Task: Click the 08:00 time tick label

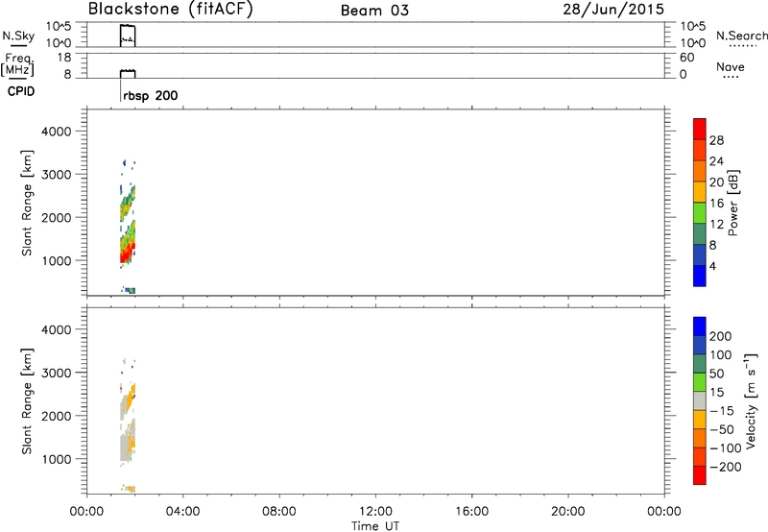Action: pos(278,512)
